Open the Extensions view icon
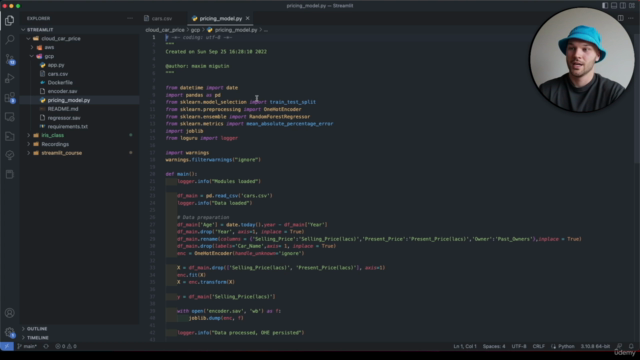The height and width of the screenshot is (360, 640). point(9,98)
